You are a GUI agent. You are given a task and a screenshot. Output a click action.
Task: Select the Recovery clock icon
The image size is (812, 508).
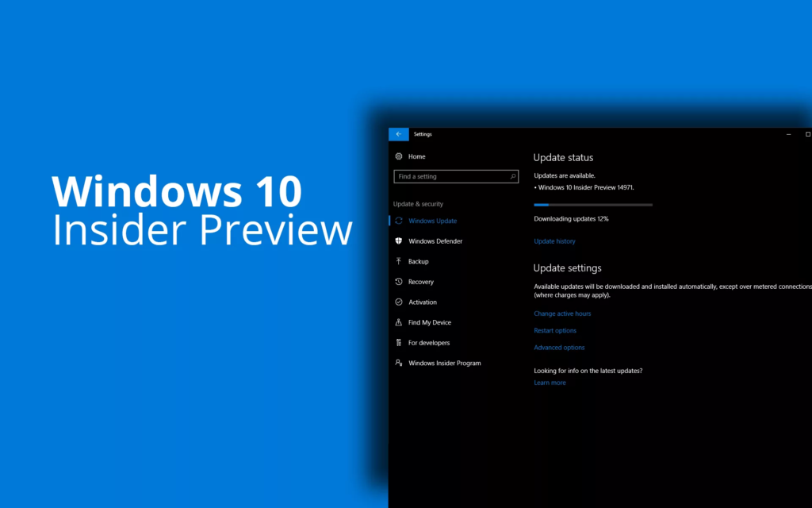(x=398, y=282)
